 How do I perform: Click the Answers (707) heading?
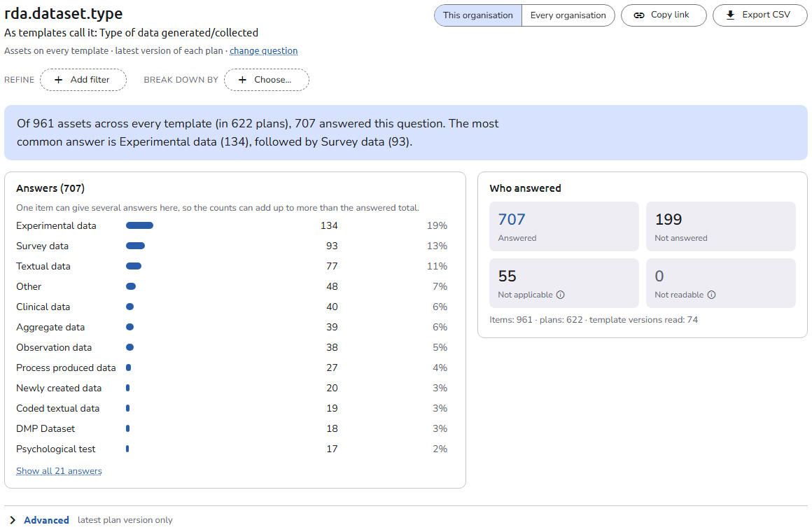click(50, 188)
